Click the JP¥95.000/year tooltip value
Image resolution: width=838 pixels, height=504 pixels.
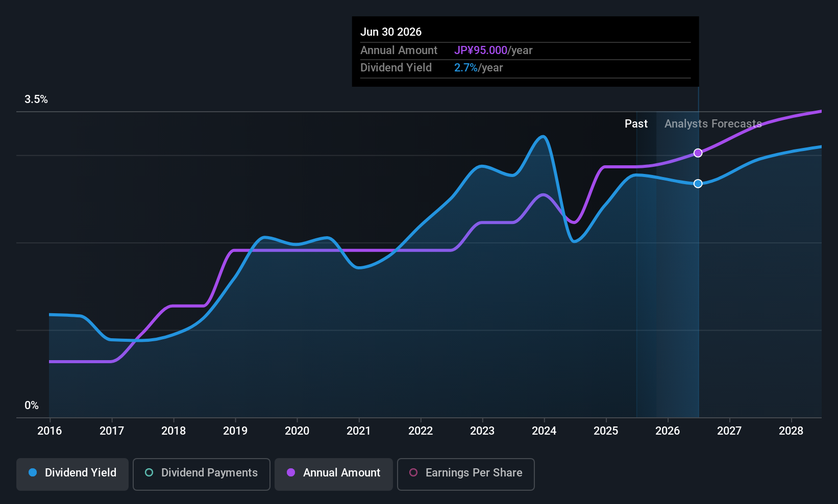click(493, 51)
